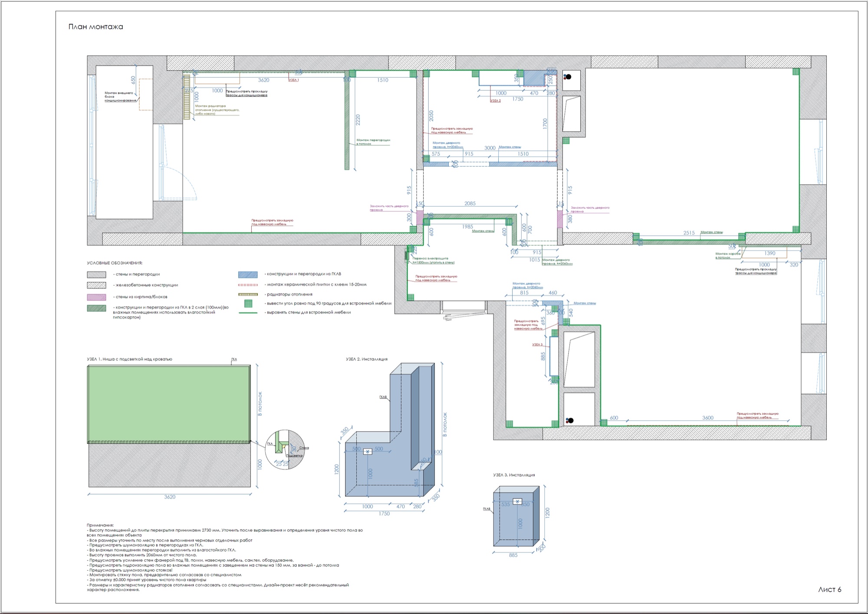Click the green square 90-degree corner legend symbol
The width and height of the screenshot is (868, 614).
tap(248, 303)
